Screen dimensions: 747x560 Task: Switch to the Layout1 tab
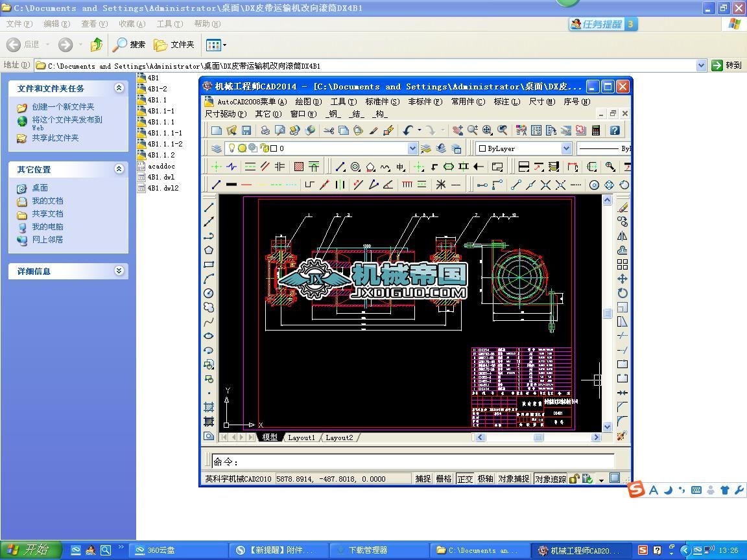click(x=301, y=437)
